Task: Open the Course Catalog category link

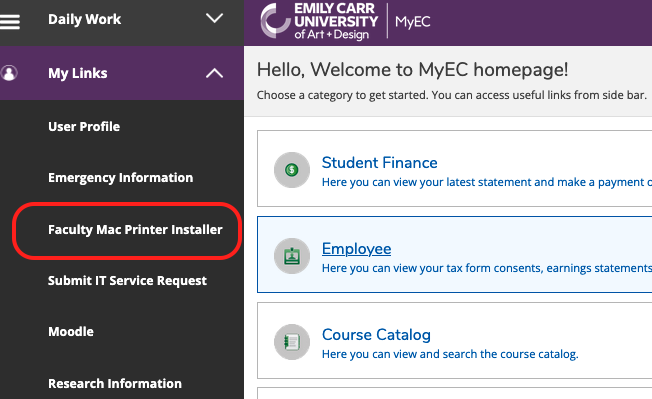Action: (376, 335)
